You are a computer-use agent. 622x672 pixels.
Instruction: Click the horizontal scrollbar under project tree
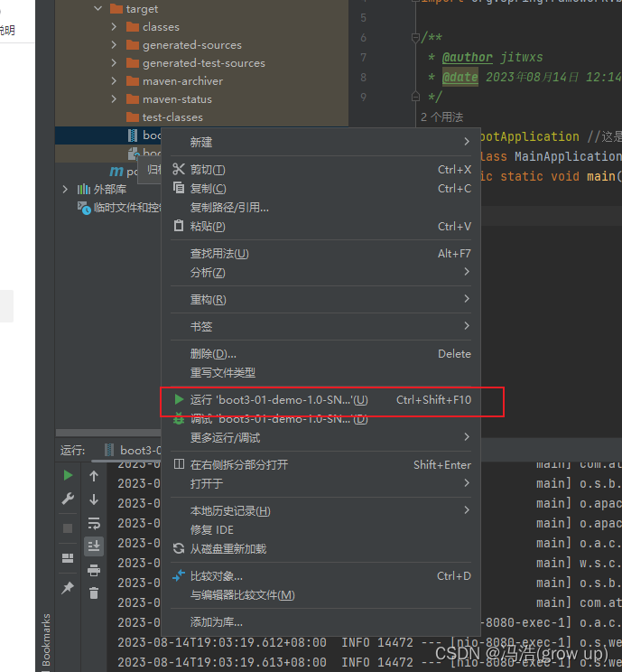[108, 433]
